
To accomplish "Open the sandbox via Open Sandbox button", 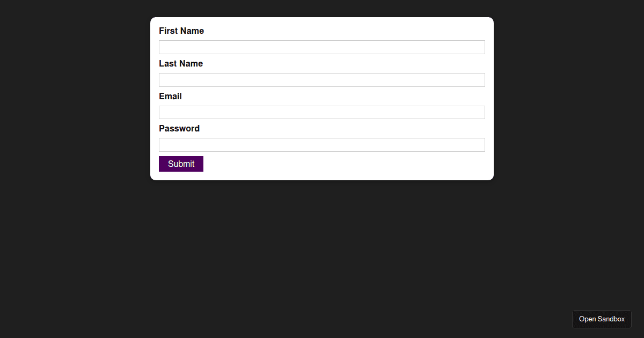I will point(602,319).
